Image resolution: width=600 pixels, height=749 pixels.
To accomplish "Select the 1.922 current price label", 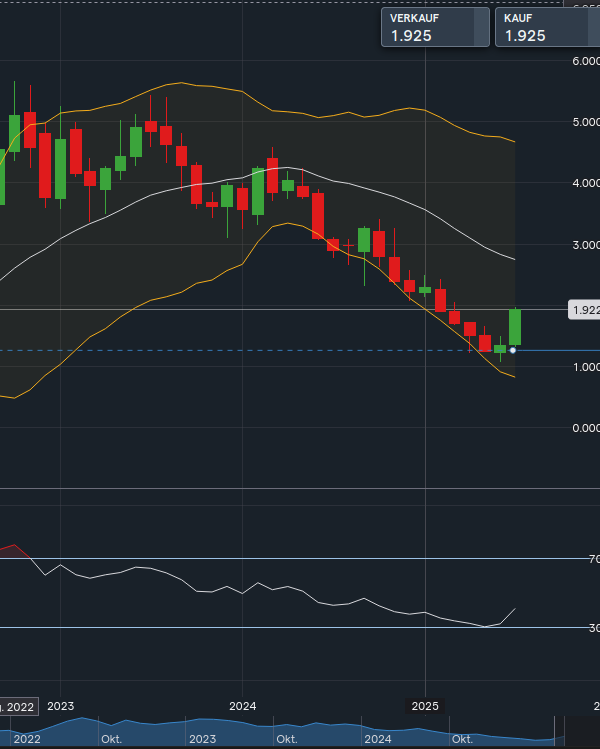I will (x=584, y=311).
